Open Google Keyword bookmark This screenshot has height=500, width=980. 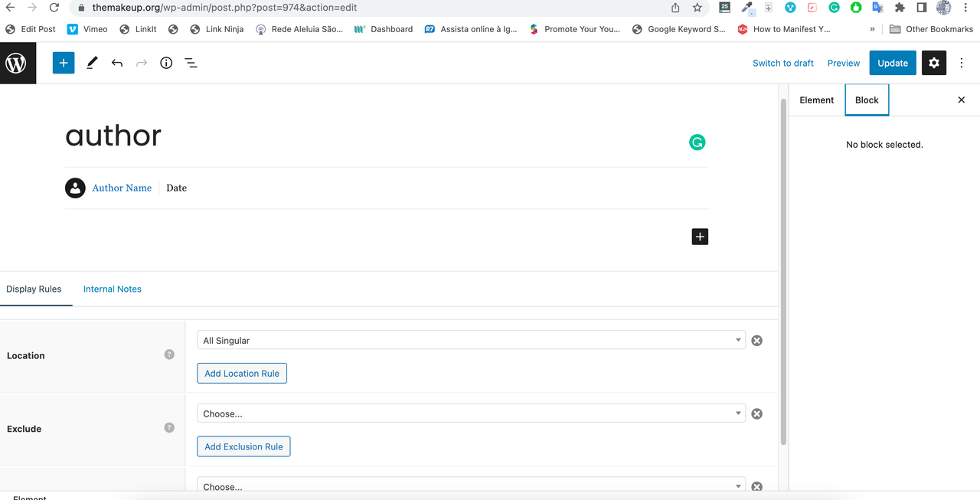[x=679, y=29]
